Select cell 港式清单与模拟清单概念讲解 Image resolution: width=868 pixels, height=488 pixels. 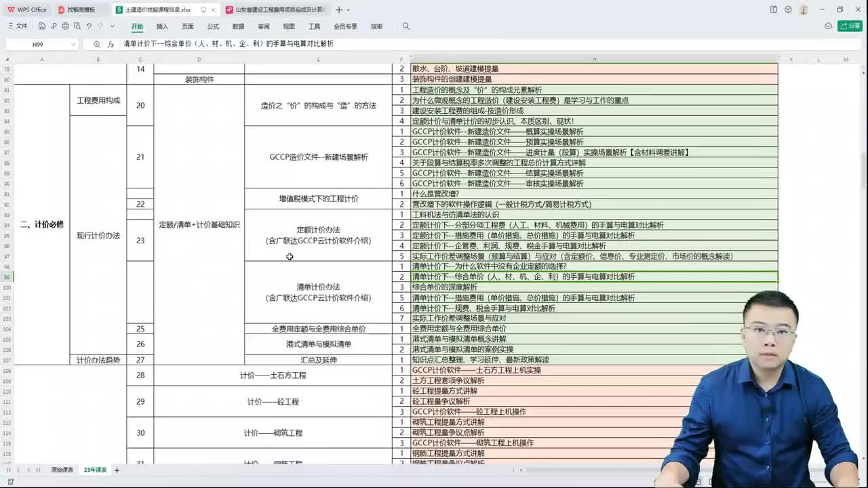click(594, 339)
